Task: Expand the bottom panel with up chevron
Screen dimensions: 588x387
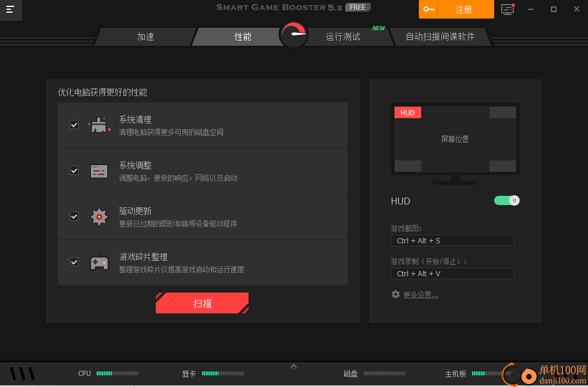Action: [294, 367]
